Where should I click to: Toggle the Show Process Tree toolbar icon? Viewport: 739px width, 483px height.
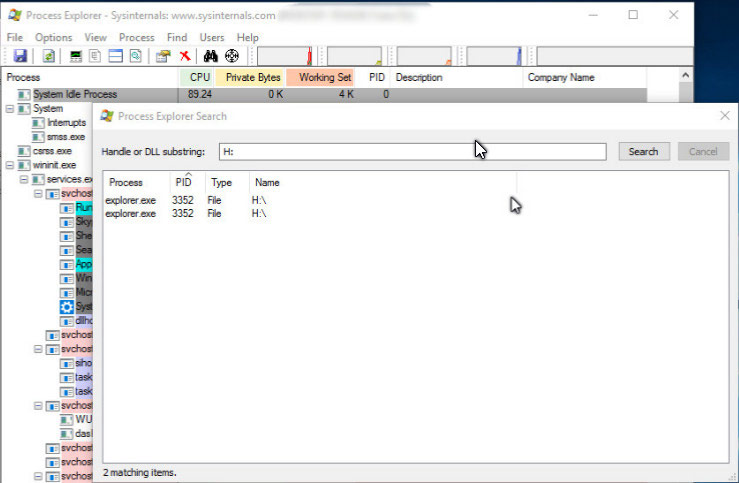coord(95,56)
